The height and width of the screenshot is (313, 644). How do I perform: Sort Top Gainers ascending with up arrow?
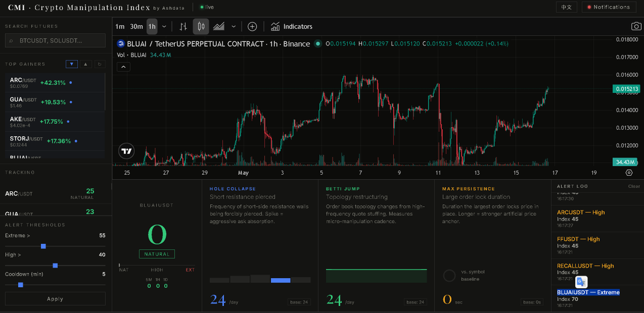[86, 64]
